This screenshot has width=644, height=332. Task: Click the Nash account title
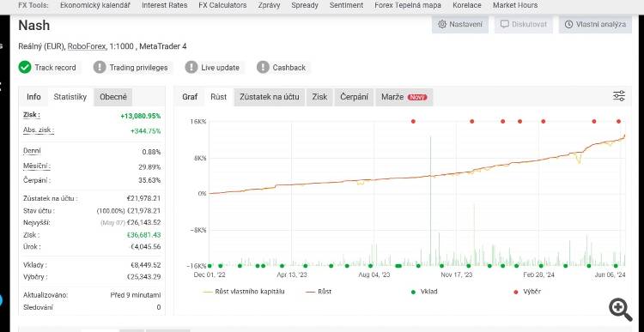point(34,26)
